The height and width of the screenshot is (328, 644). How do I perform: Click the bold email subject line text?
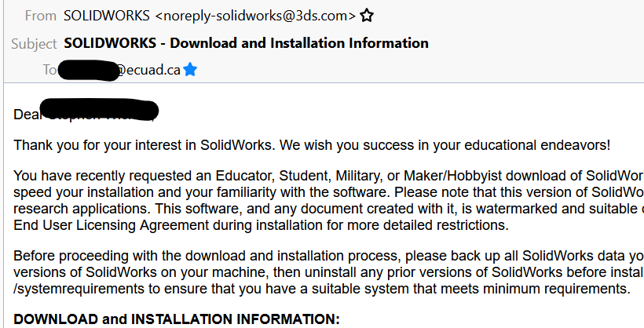[x=246, y=43]
